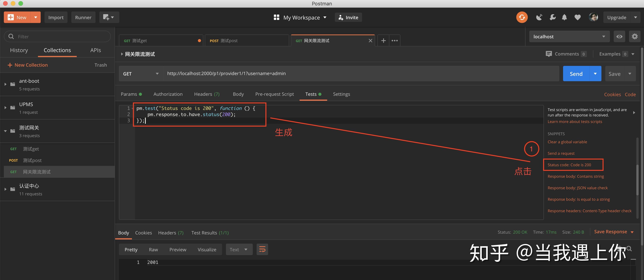This screenshot has height=280, width=644.
Task: Click the environment quick look eye icon
Action: click(x=619, y=36)
